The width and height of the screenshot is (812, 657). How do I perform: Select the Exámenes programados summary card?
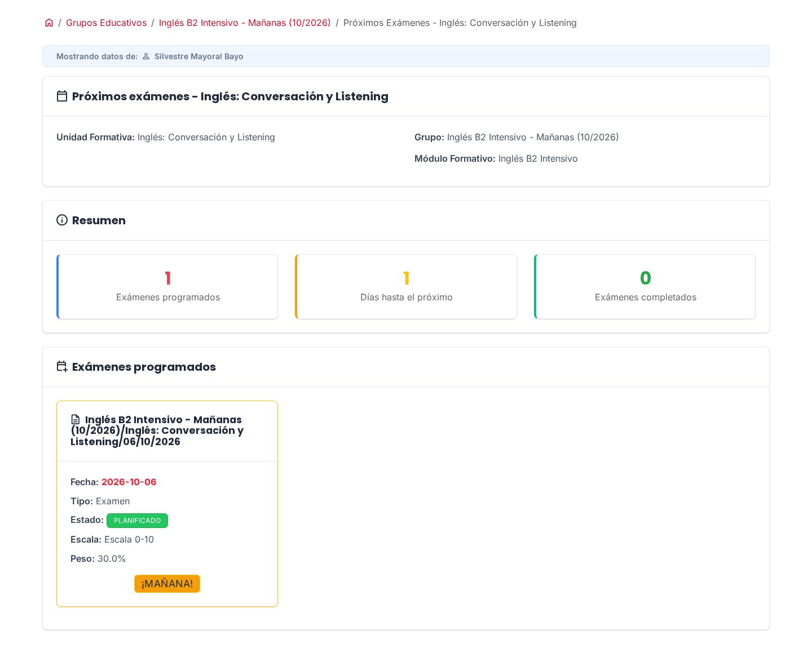tap(167, 287)
